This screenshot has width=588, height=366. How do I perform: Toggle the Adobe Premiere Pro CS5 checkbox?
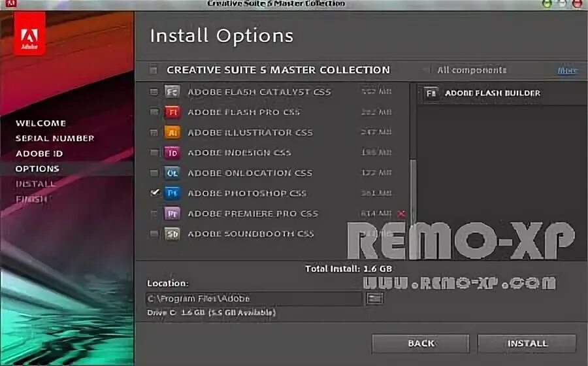click(154, 213)
